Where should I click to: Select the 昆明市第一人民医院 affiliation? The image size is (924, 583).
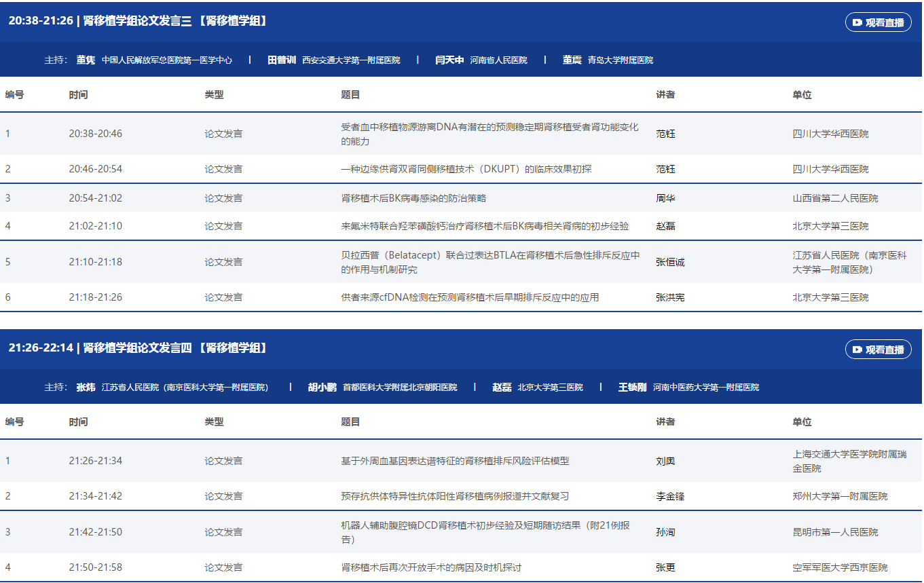tap(835, 532)
